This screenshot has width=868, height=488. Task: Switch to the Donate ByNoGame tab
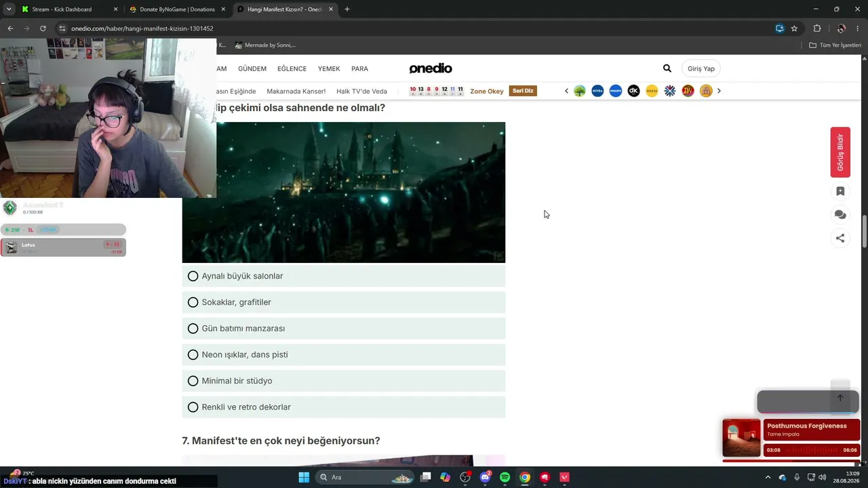click(x=177, y=9)
